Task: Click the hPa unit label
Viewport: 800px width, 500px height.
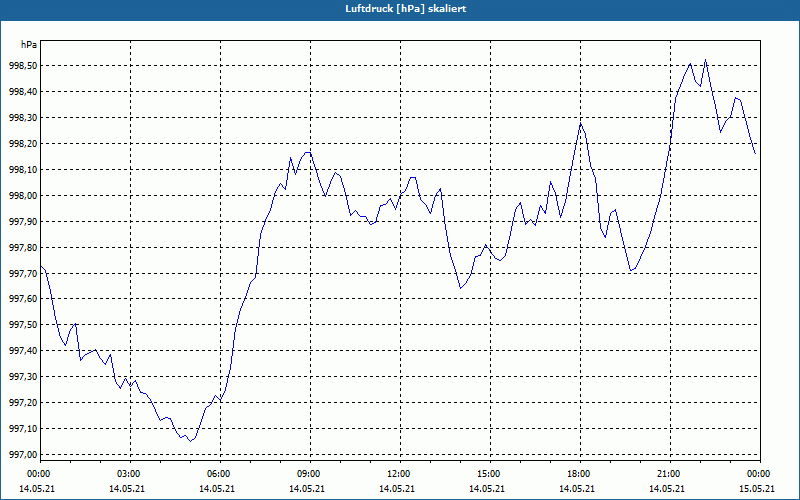Action: pyautogui.click(x=29, y=45)
